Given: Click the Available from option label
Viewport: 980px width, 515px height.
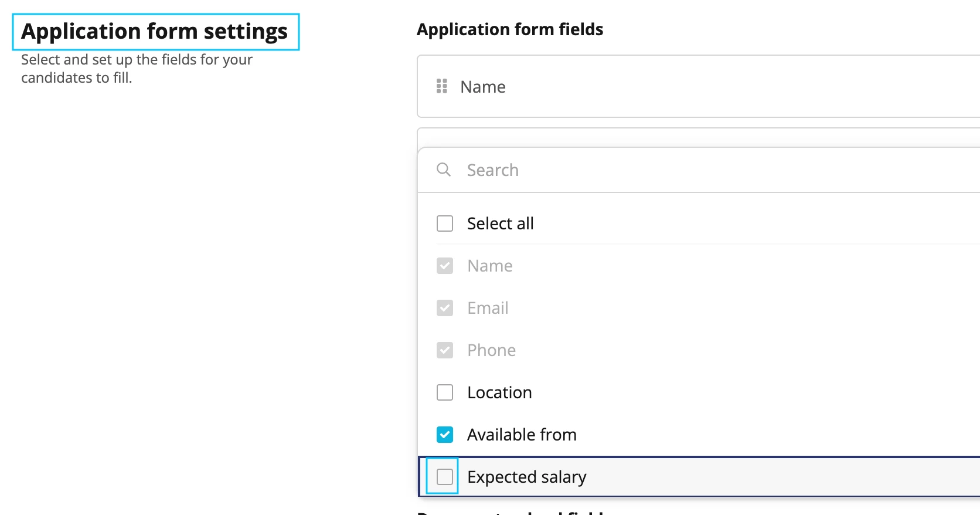Looking at the screenshot, I should click(522, 435).
